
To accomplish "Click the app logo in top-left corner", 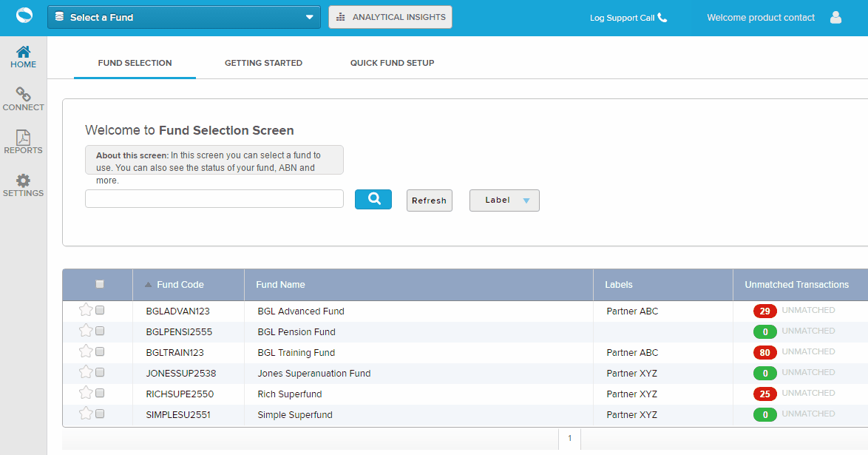I will 24,16.
